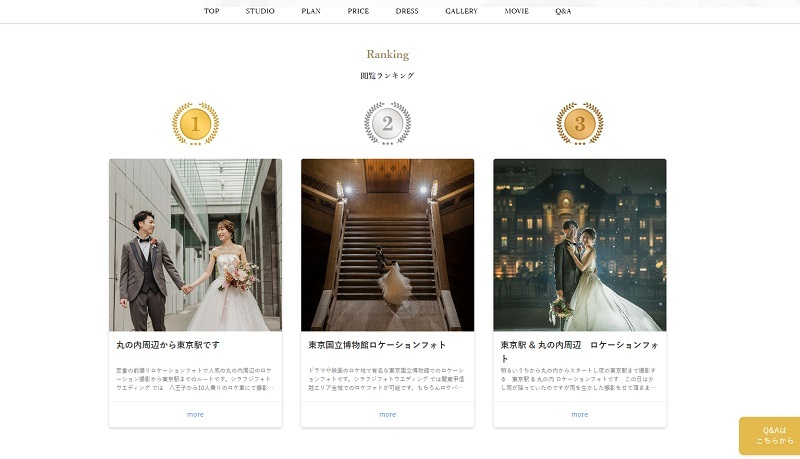Click the Q&Aはこちらから floating button
Viewport: 800px width, 459px height.
tap(770, 436)
